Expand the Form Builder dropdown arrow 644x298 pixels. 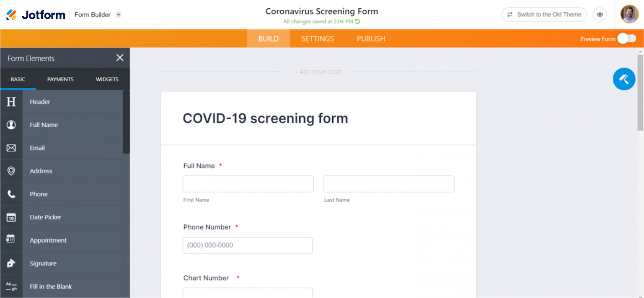[x=119, y=15]
